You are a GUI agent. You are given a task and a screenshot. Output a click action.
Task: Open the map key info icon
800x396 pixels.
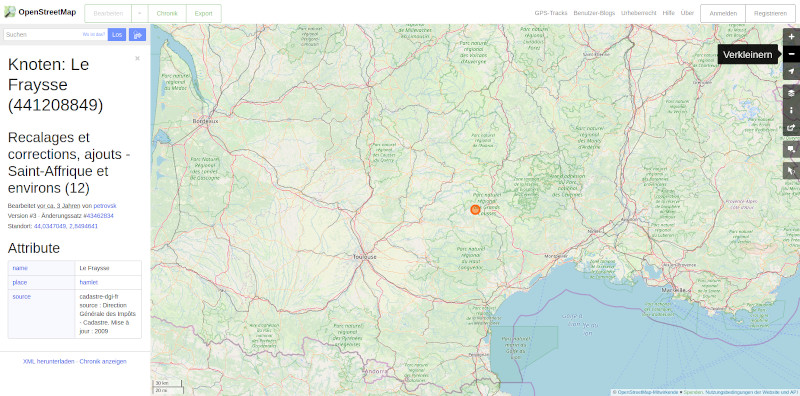click(x=791, y=110)
